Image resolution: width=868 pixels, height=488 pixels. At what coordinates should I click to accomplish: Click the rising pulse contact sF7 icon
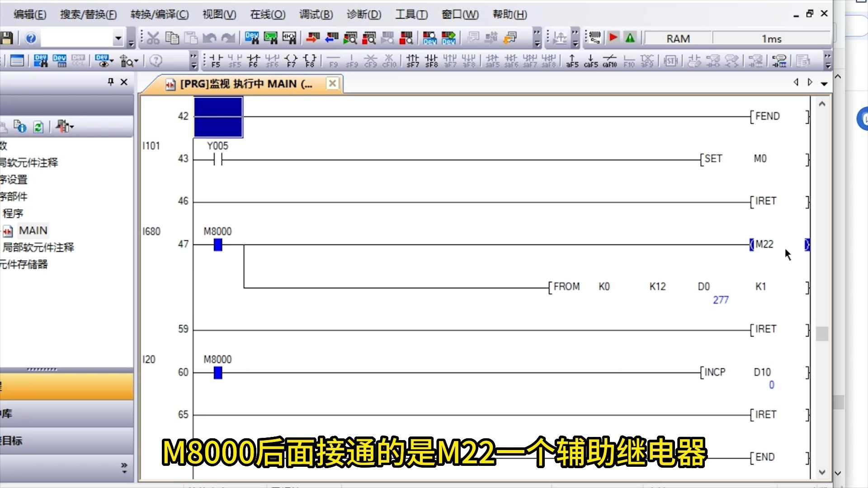[x=412, y=61]
